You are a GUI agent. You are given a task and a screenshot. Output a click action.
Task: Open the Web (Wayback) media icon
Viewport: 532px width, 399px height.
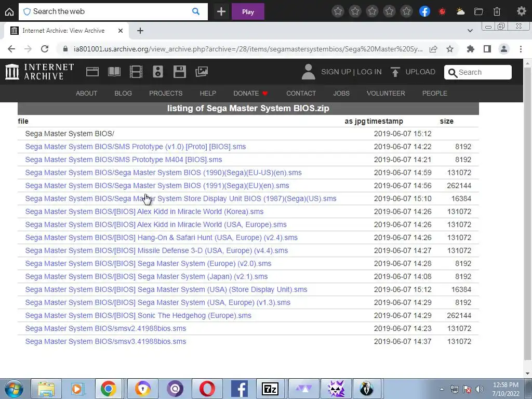pos(92,72)
